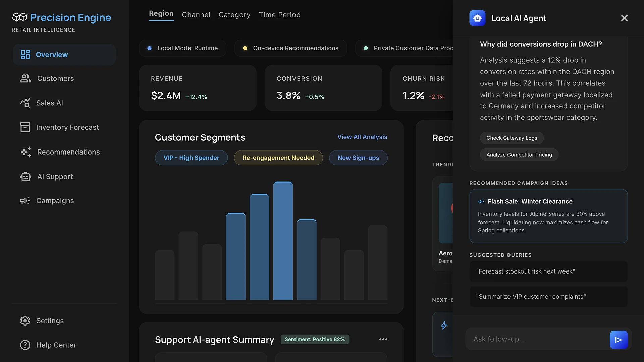Open Help Center question mark icon
This screenshot has height=362, width=644.
(x=25, y=345)
